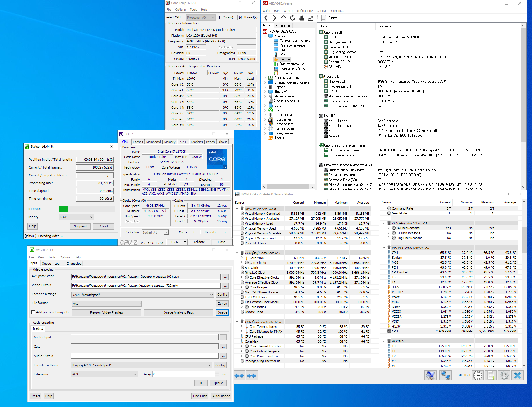The height and width of the screenshot is (407, 532).
Task: Browse for Video Output file in MeGUI
Action: click(x=225, y=286)
